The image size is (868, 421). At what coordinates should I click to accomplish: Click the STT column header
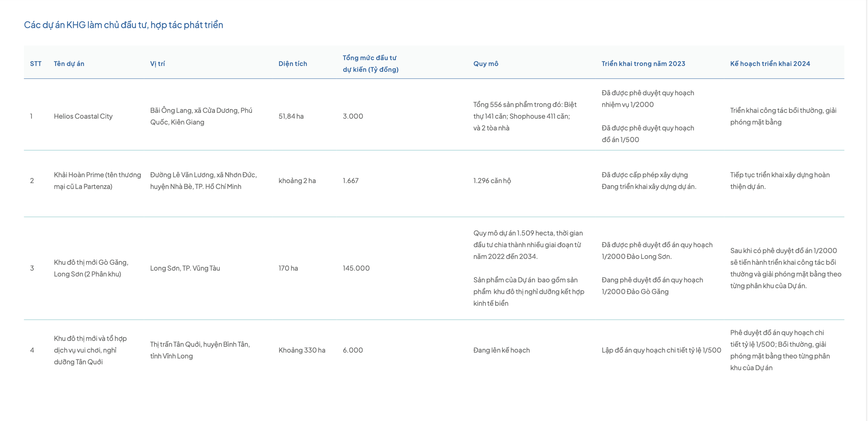tap(36, 64)
